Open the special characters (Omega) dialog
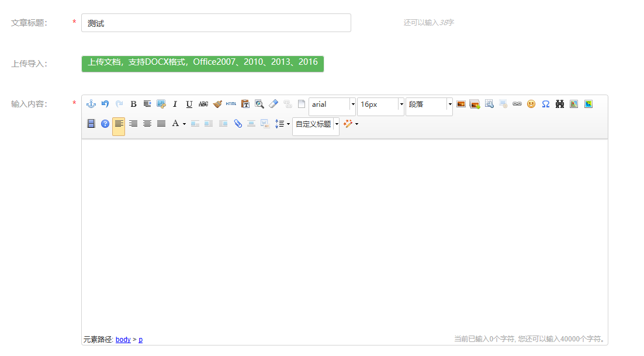 tap(545, 104)
